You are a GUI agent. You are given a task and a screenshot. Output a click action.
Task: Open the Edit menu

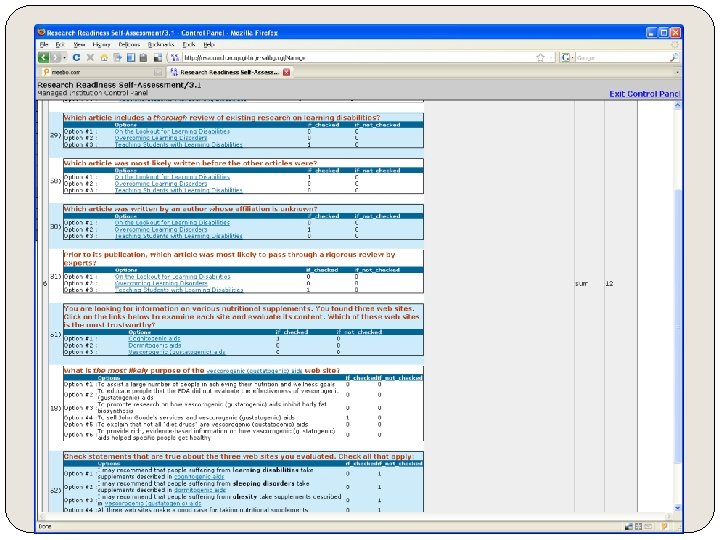tap(60, 45)
